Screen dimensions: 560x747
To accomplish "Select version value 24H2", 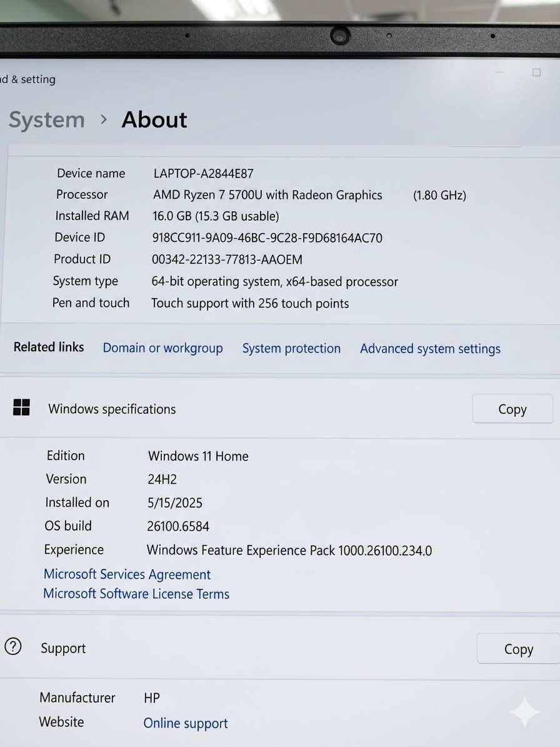I will [162, 479].
